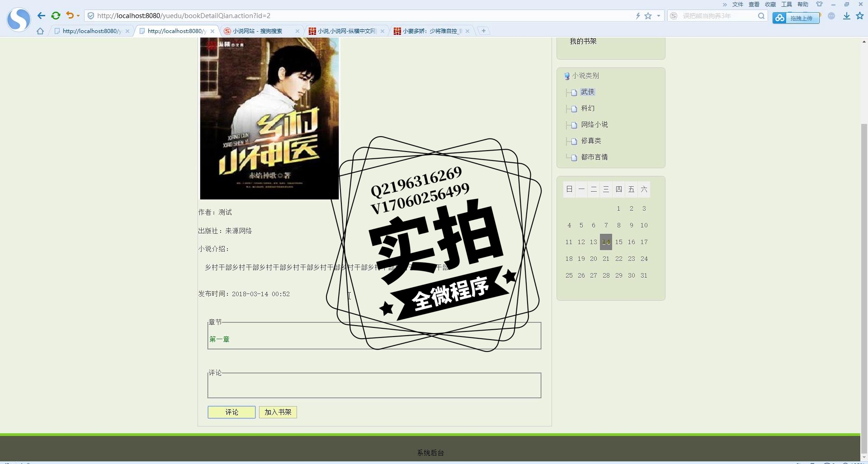
Task: Open the favorites star icon in the toolbar
Action: pos(860,16)
